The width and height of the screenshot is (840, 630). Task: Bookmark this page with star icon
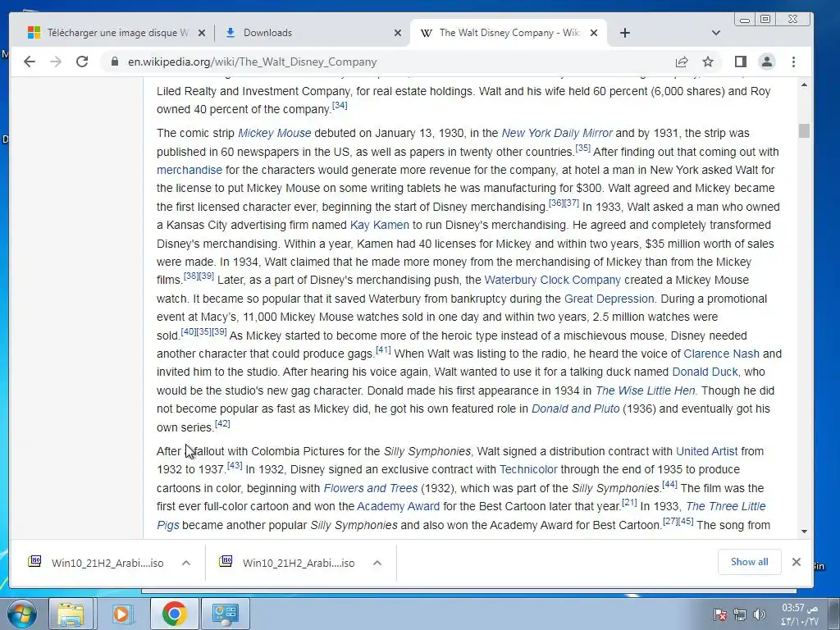(x=708, y=62)
